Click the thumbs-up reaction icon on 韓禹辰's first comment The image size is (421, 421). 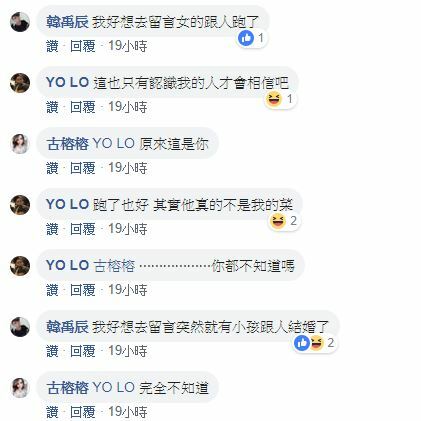tap(246, 38)
